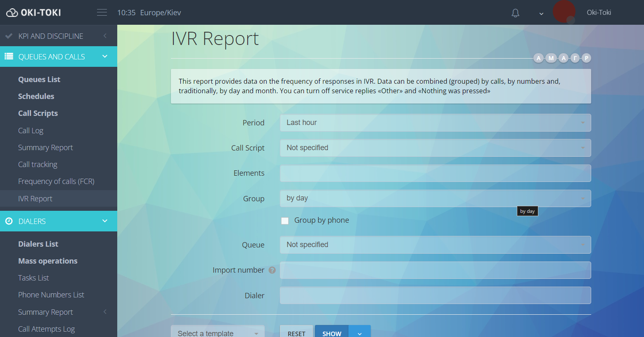Viewport: 644px width, 337px height.
Task: Click the OKI-TOKI cloud logo
Action: (x=12, y=13)
